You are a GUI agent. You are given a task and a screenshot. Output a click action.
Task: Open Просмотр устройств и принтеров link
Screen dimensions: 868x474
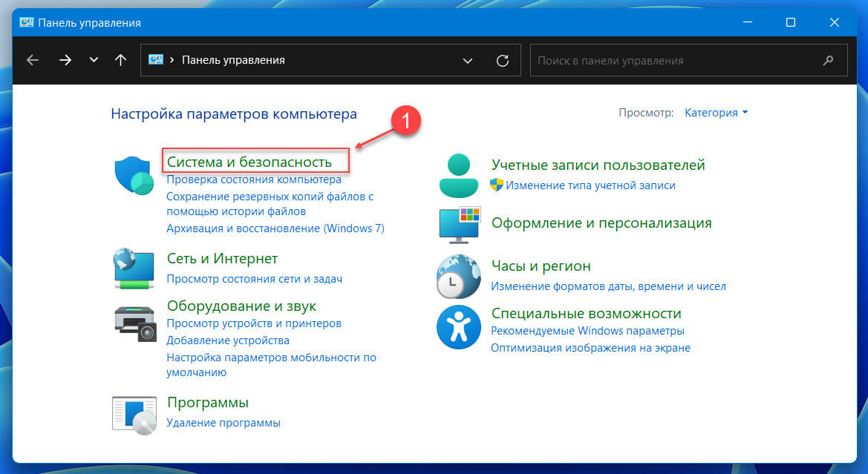pos(253,323)
